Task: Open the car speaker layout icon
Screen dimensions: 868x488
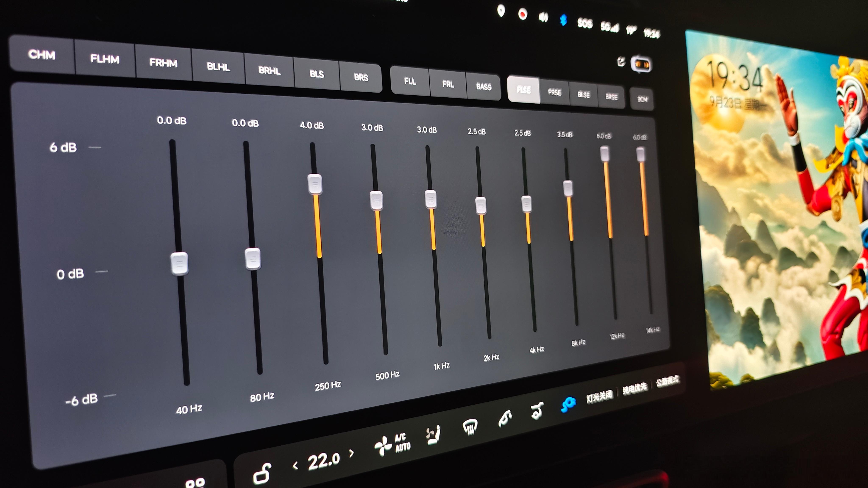Action: click(641, 64)
